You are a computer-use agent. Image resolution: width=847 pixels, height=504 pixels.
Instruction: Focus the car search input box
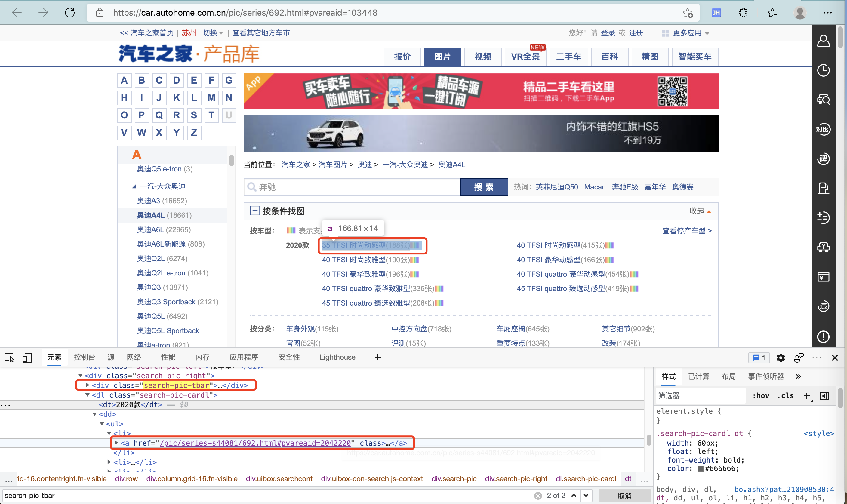[352, 187]
